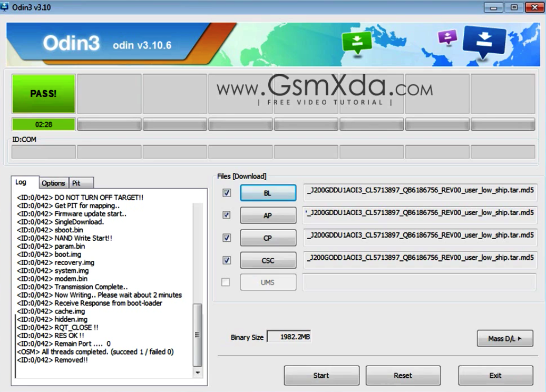
Task: Uncheck the BL file checkbox
Action: click(x=227, y=192)
